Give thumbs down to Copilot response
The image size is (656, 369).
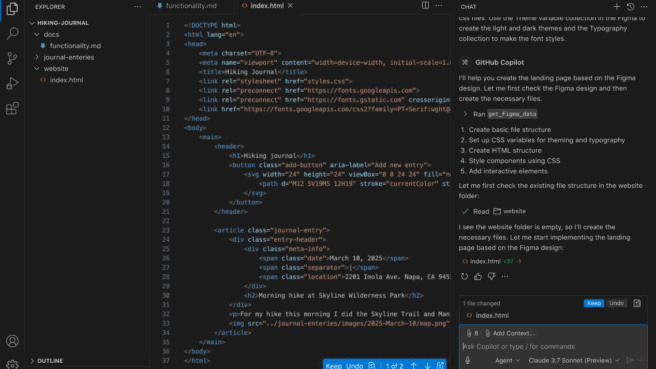(491, 277)
